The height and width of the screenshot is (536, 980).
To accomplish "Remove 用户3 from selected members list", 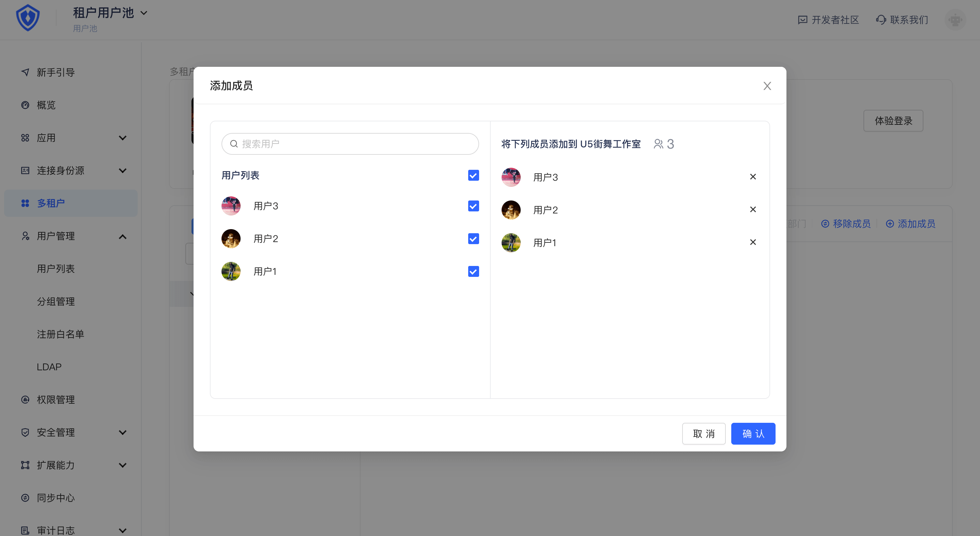I will click(752, 177).
